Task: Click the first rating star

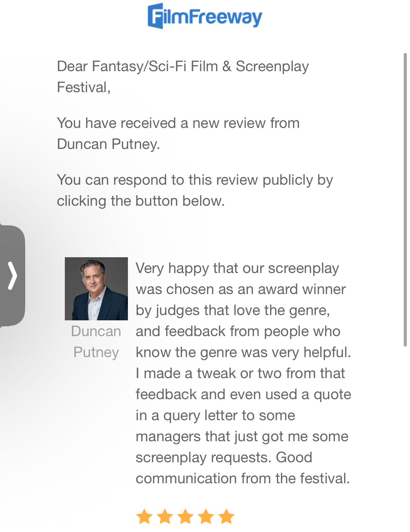Action: coord(144,516)
